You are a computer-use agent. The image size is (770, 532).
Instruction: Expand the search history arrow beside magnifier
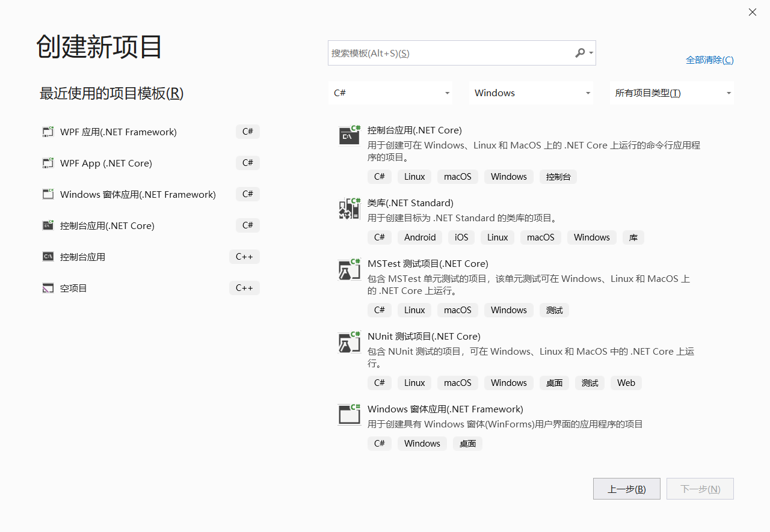591,53
